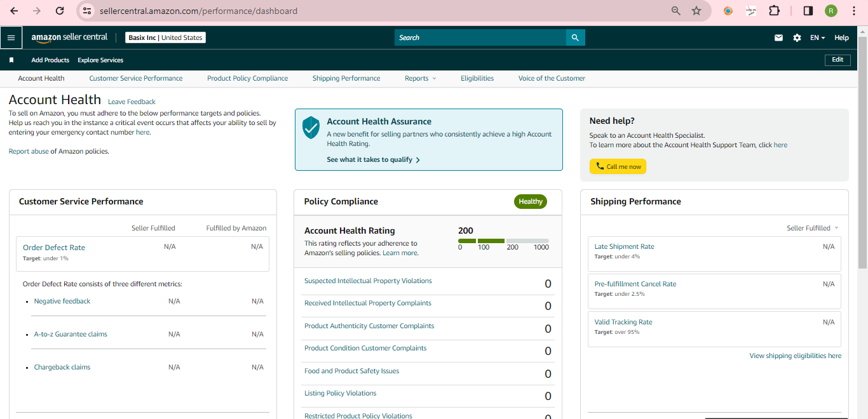The height and width of the screenshot is (419, 868).
Task: Click the zoom magnifier icon in address bar
Action: pyautogui.click(x=676, y=11)
